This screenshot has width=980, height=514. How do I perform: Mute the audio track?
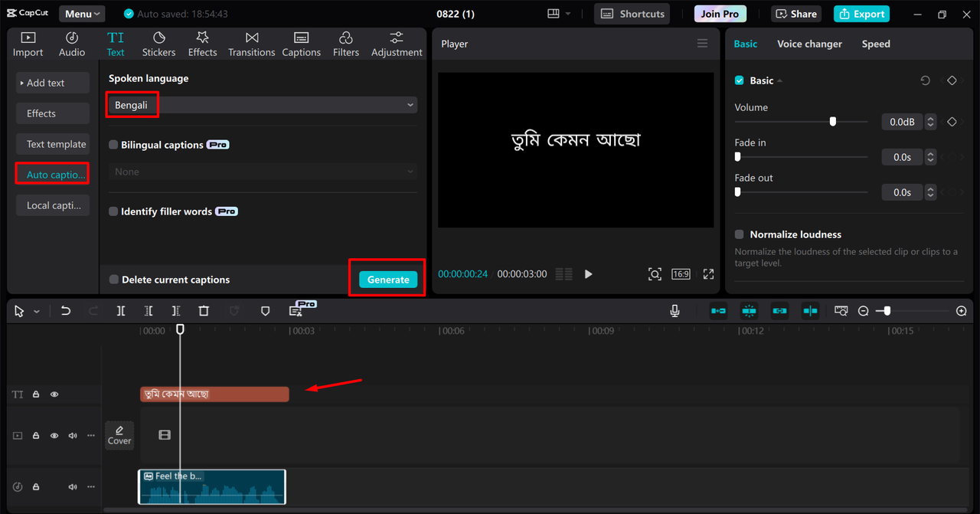click(73, 487)
